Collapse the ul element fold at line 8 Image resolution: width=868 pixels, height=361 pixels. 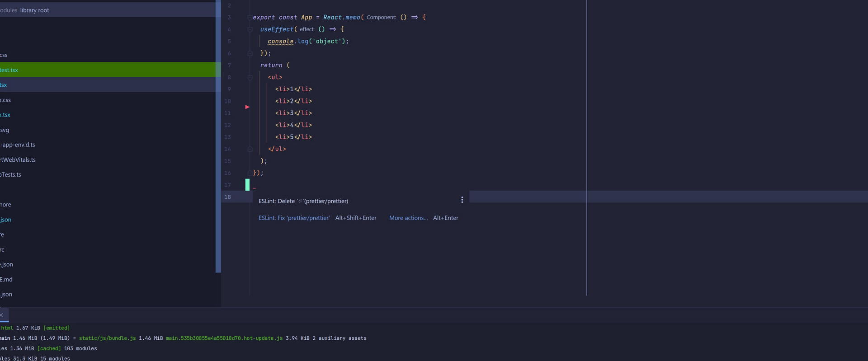coord(250,77)
